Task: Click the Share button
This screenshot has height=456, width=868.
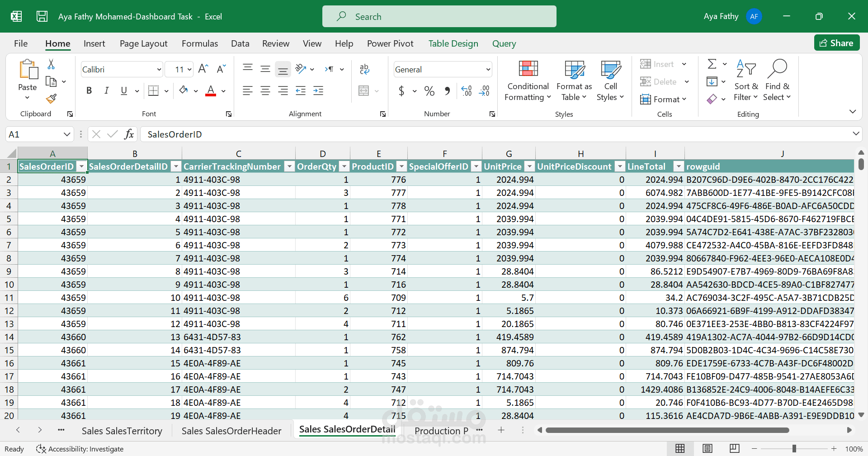Action: 837,43
